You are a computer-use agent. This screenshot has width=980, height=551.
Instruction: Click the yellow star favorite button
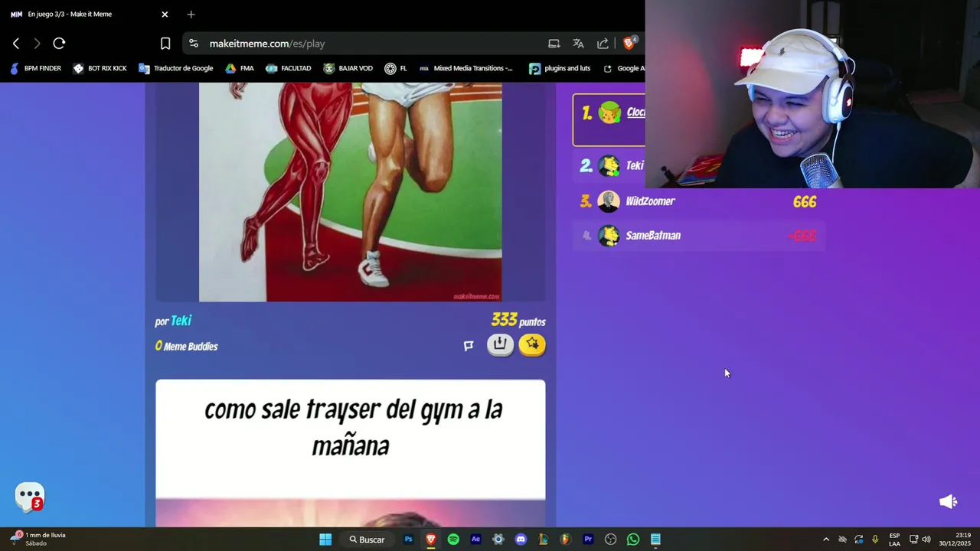pyautogui.click(x=532, y=344)
